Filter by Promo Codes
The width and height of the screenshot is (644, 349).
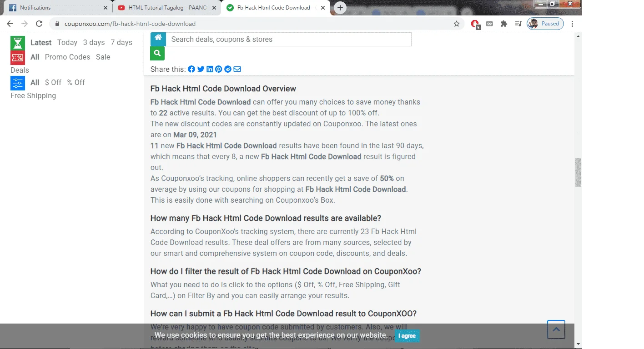(67, 57)
